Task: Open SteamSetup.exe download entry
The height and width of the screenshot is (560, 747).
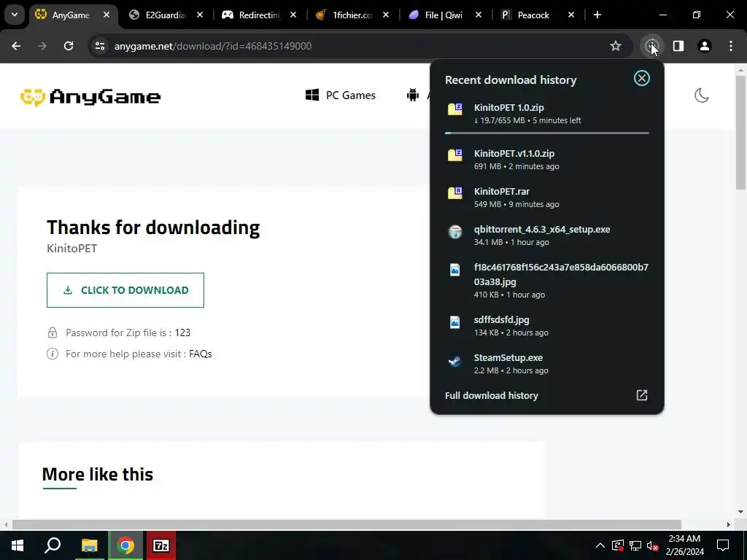Action: (547, 364)
